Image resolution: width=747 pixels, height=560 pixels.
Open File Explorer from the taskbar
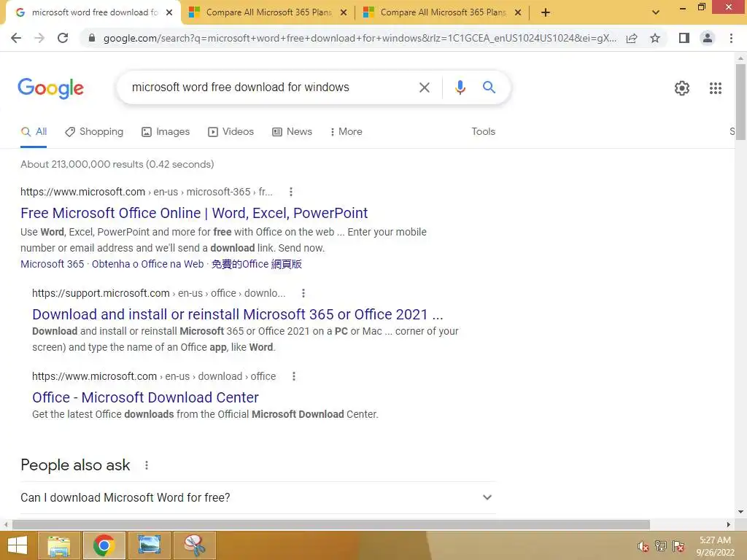(x=58, y=545)
